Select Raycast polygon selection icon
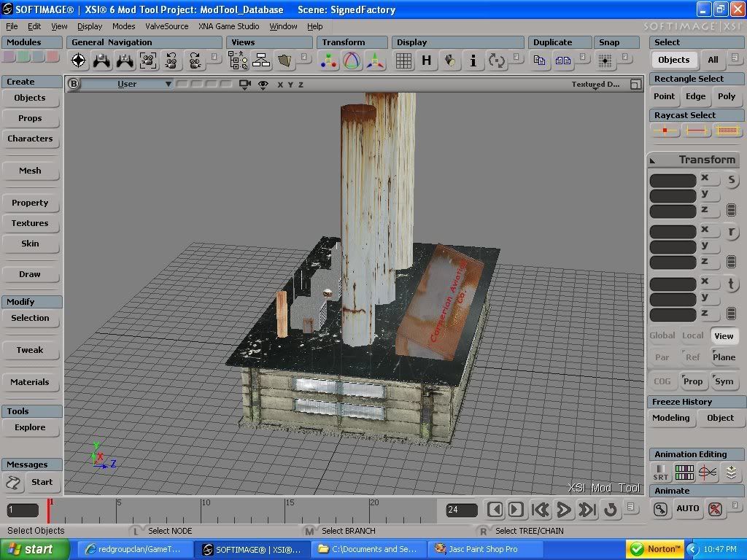The image size is (747, 560). (727, 130)
